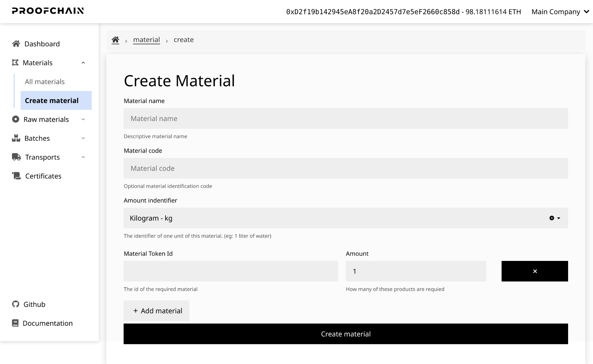Open the Amount identifier dropdown arrow
593x364 pixels.
[559, 218]
